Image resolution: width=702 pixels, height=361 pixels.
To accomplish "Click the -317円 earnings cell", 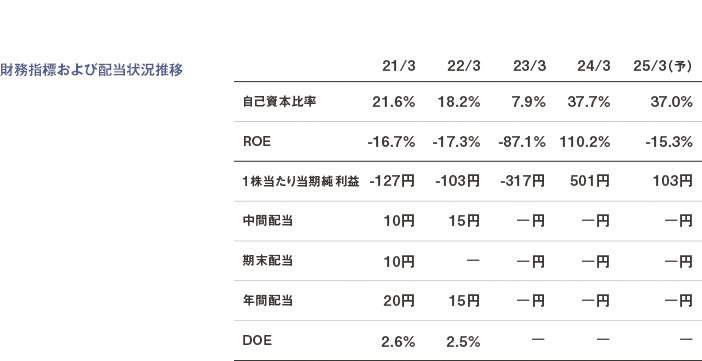I will 522,182.
